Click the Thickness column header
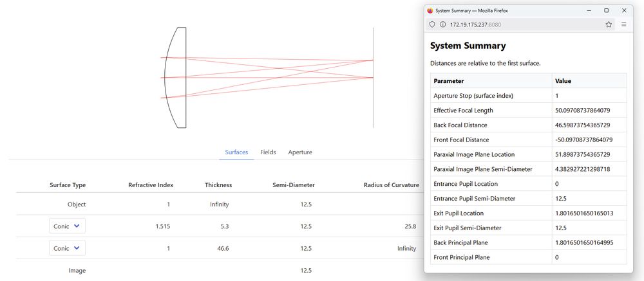 point(218,185)
